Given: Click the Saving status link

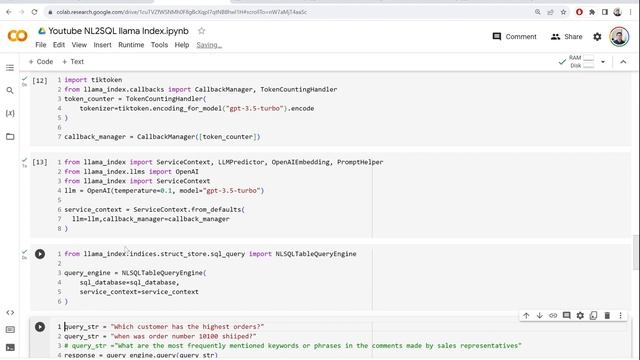Looking at the screenshot, I should pyautogui.click(x=209, y=45).
